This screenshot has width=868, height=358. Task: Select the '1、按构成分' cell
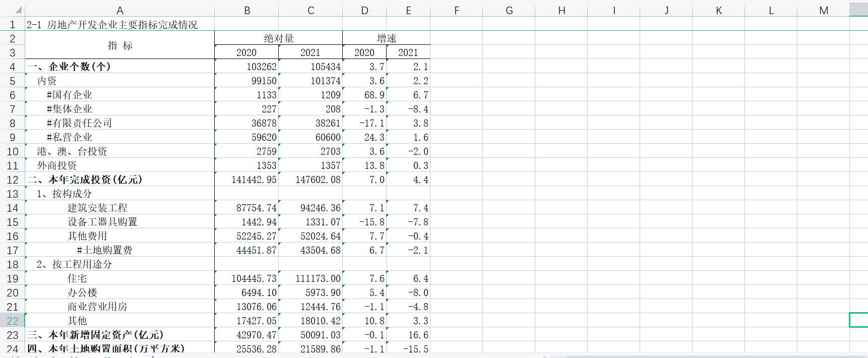tap(120, 194)
